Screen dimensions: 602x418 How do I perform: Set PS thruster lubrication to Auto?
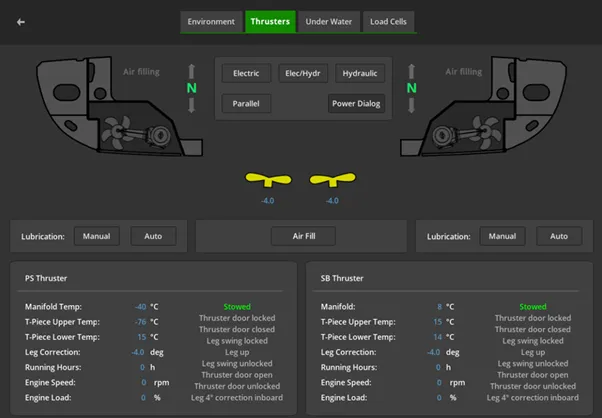[x=153, y=236]
